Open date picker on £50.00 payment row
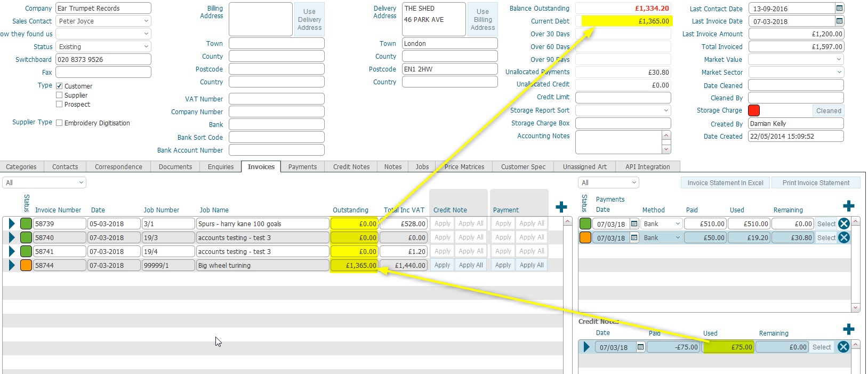Viewport: 868px width, 374px height. (634, 238)
